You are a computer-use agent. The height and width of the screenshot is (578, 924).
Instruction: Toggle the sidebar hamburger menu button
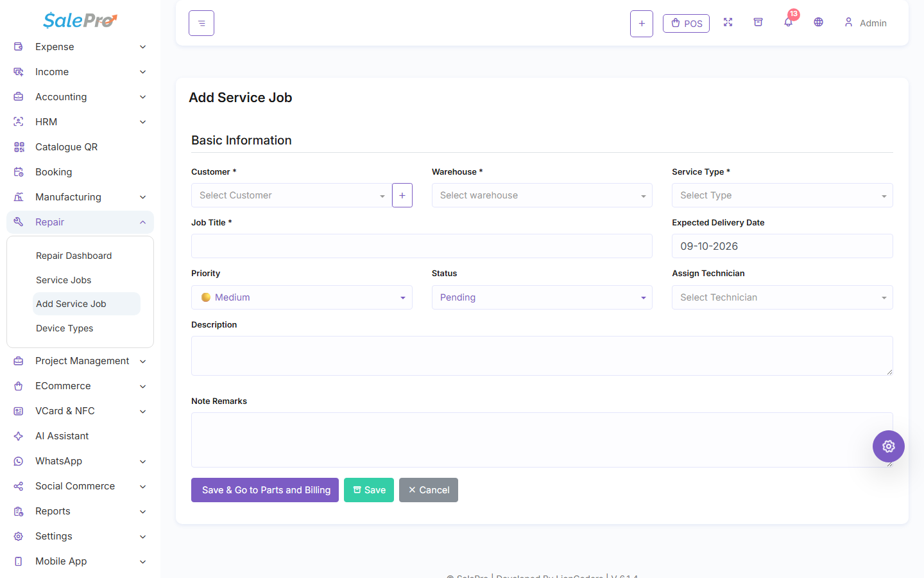point(201,23)
